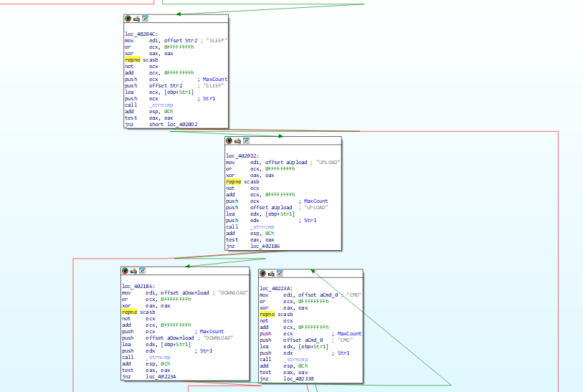Click the group-nodes icon on the loc_40223A CMD block

coord(280,274)
